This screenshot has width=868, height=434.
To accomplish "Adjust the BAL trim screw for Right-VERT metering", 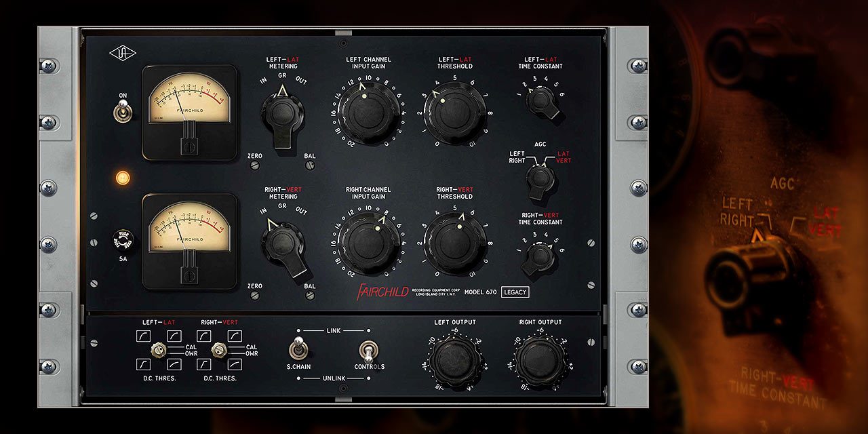I will [309, 295].
